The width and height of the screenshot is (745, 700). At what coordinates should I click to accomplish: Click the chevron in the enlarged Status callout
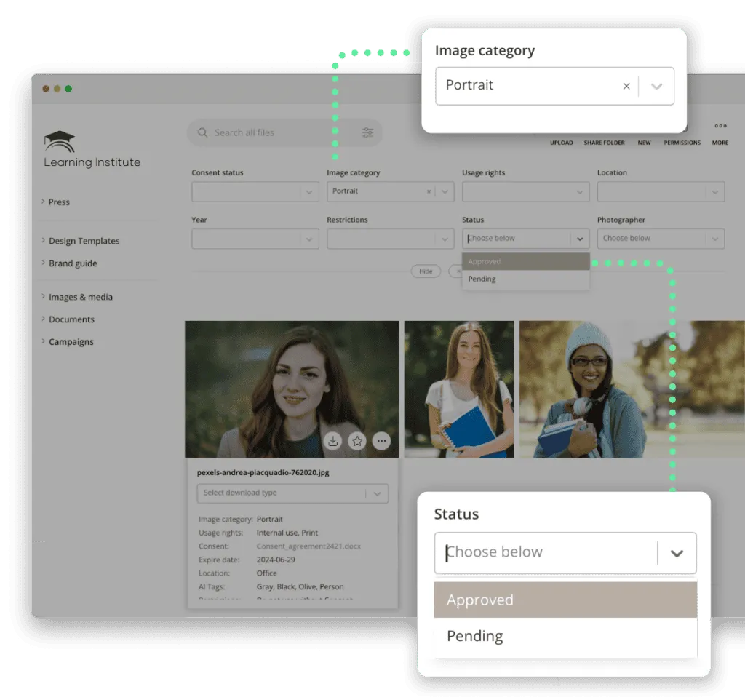click(x=677, y=553)
